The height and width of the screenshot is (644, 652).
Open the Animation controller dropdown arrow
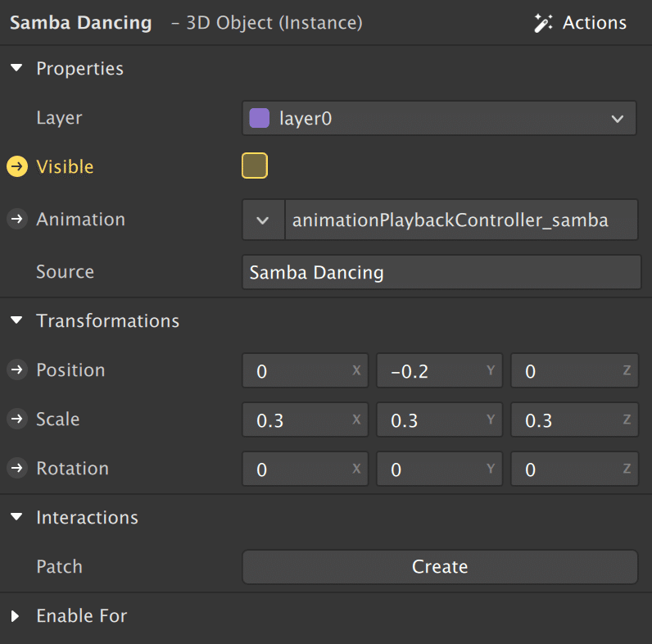[x=263, y=220]
